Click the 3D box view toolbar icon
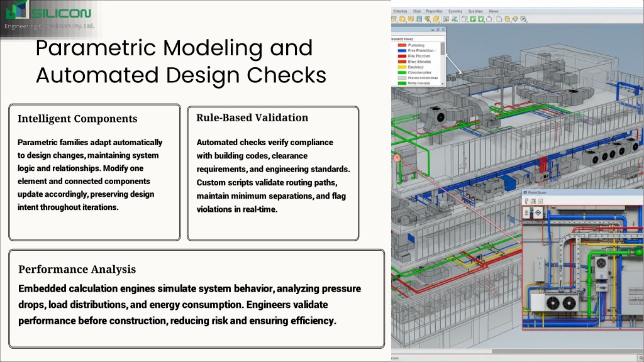This screenshot has height=362, width=644. (465, 19)
